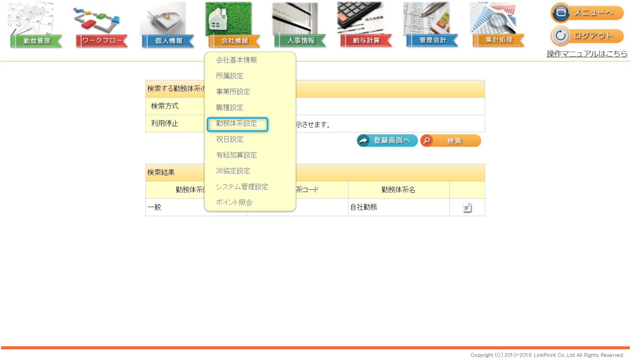Click the orange 検索 search button
637x364 pixels.
click(x=450, y=141)
